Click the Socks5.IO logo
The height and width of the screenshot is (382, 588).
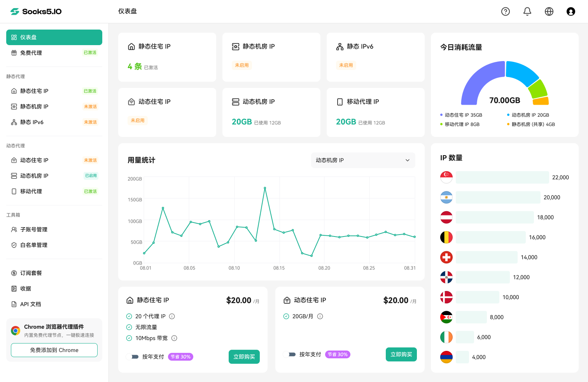pyautogui.click(x=36, y=12)
